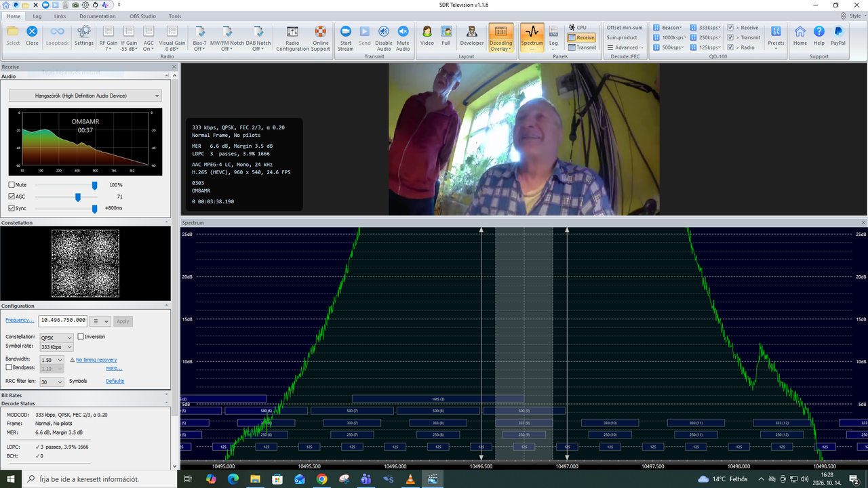Toggle the QO-100 > Radio checkbox
The height and width of the screenshot is (488, 868).
(730, 47)
